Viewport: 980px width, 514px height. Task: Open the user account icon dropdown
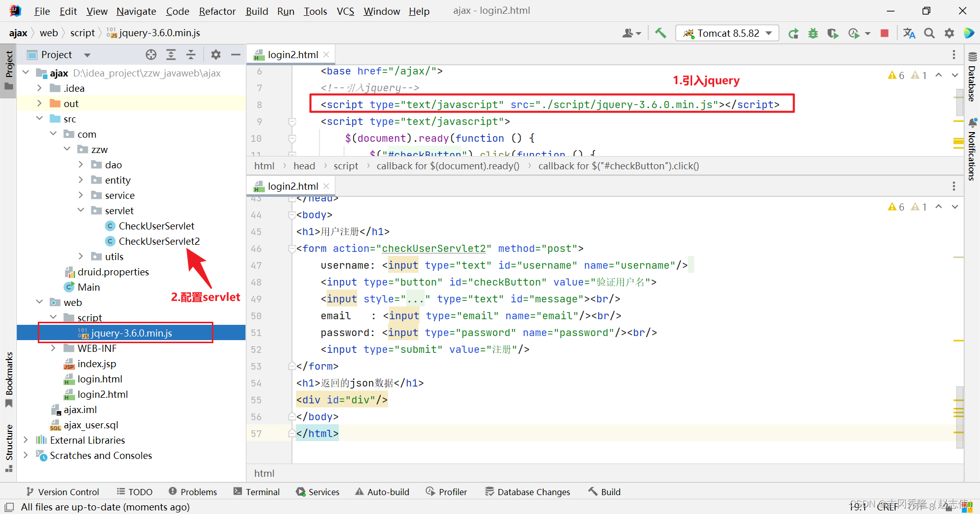click(x=631, y=33)
